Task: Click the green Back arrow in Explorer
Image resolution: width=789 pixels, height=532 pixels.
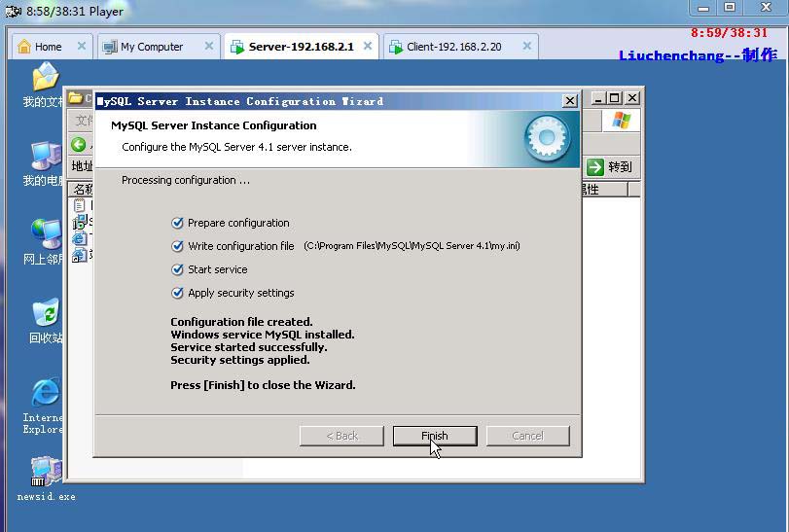Action: coord(79,145)
